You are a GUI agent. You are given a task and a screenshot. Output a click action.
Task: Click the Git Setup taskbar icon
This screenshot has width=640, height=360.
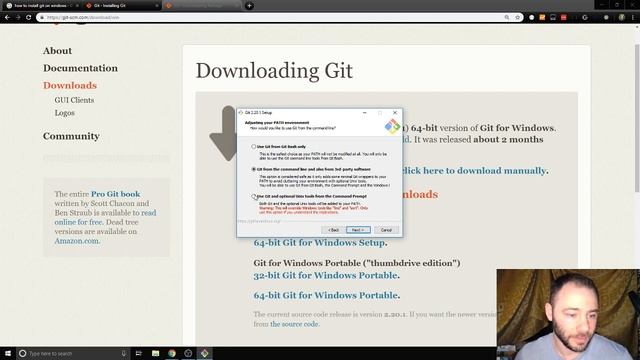coord(204,353)
